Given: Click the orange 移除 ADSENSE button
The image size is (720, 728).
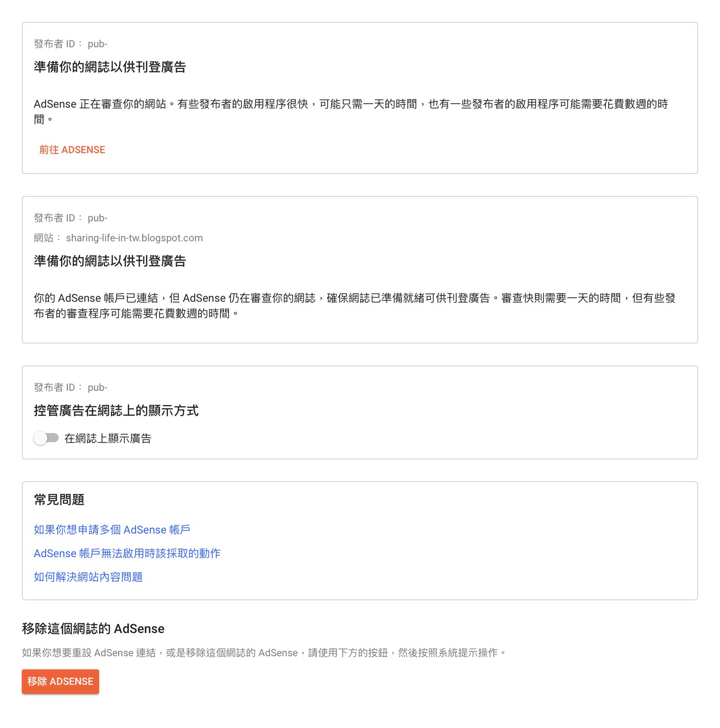Looking at the screenshot, I should pyautogui.click(x=60, y=682).
